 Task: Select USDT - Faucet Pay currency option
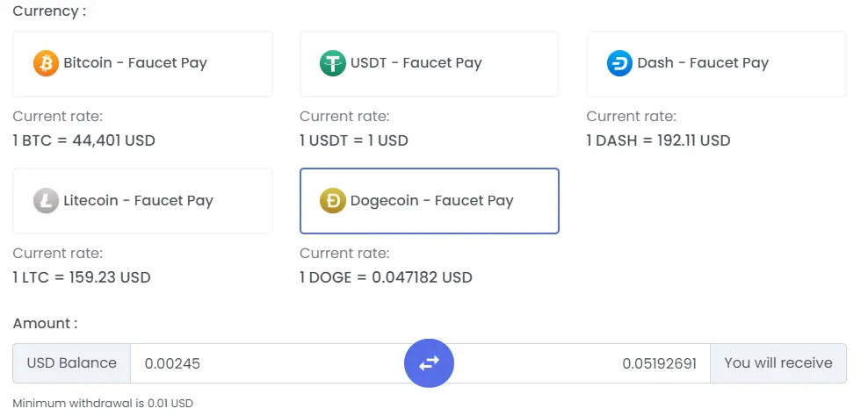coord(429,63)
